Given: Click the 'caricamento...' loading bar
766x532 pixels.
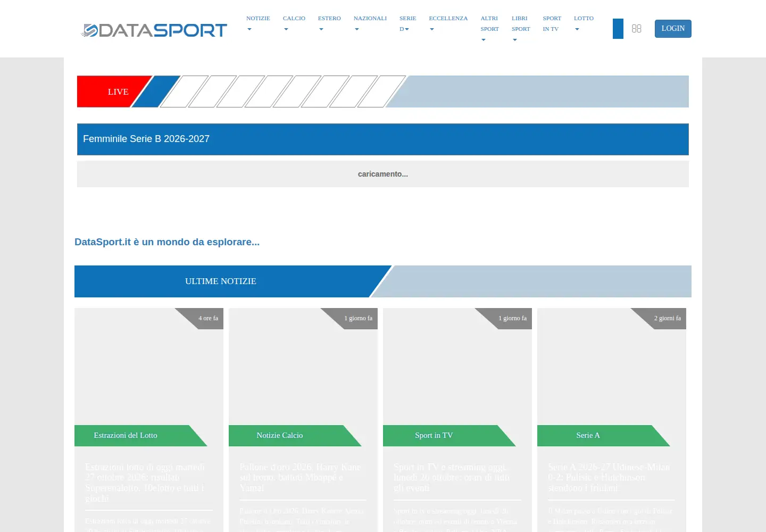Looking at the screenshot, I should [x=383, y=174].
